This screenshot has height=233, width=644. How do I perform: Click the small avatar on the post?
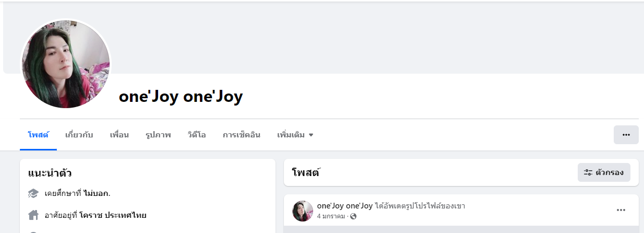(303, 211)
